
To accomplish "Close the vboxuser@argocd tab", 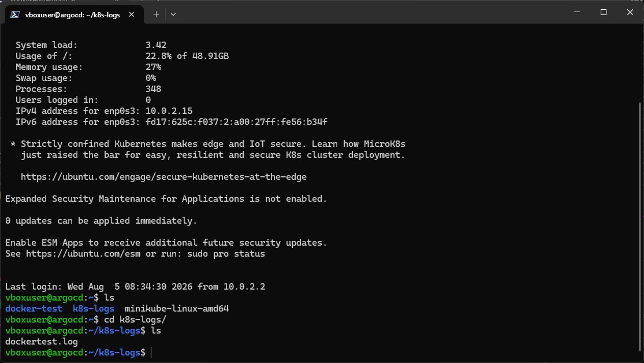I will pyautogui.click(x=132, y=14).
